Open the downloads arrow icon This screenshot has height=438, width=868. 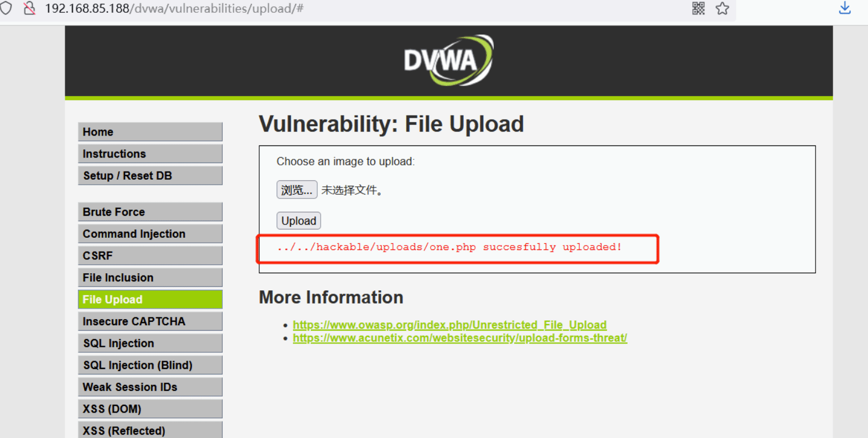(x=845, y=8)
